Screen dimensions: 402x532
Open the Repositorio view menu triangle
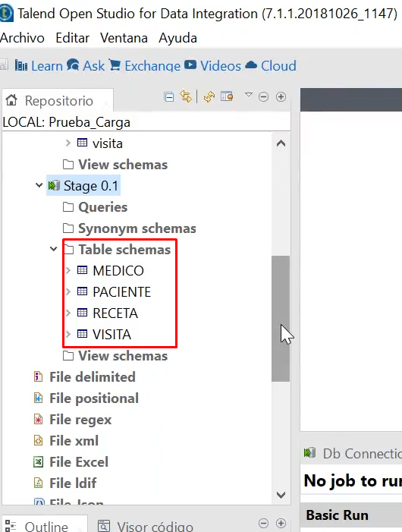click(249, 95)
